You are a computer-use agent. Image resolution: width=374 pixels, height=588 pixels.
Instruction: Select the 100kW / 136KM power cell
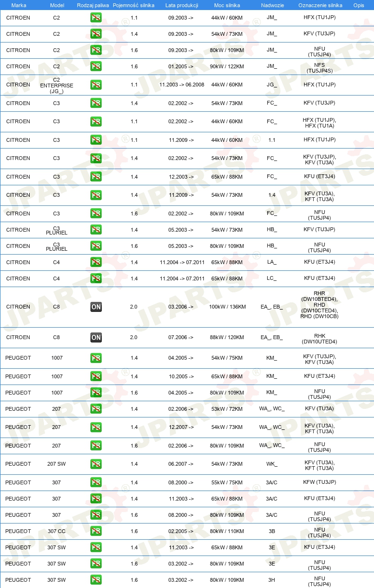[x=228, y=307]
